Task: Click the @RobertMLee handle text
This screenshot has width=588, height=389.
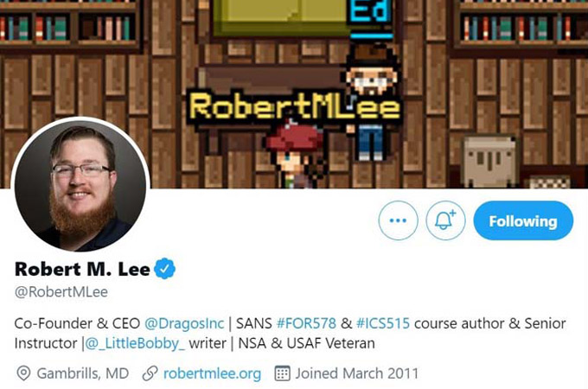Action: 61,292
